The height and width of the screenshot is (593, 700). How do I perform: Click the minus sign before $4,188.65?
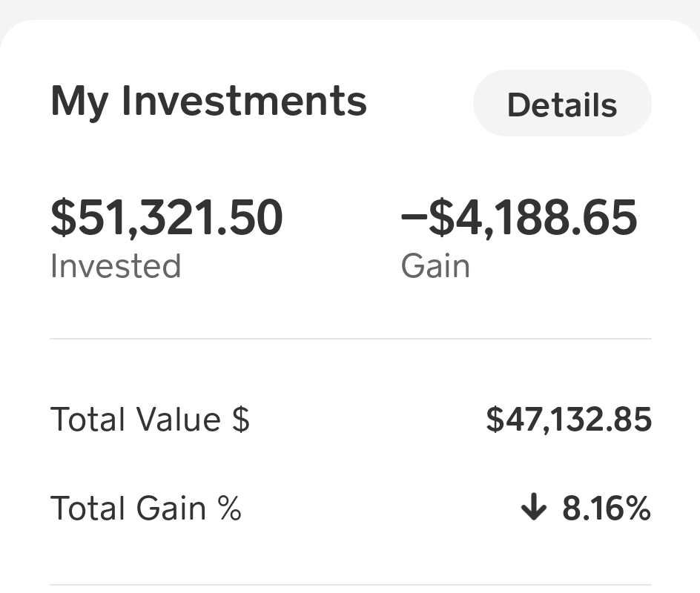(x=414, y=218)
